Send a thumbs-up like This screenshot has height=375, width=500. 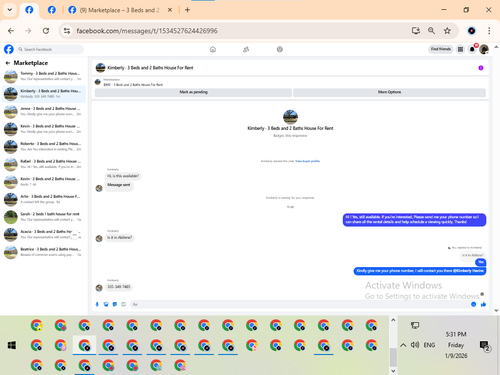coord(483,304)
